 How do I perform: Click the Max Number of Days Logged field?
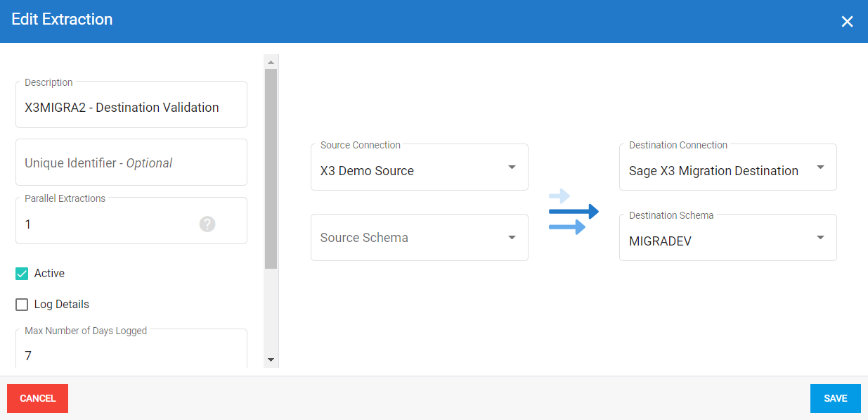[131, 355]
